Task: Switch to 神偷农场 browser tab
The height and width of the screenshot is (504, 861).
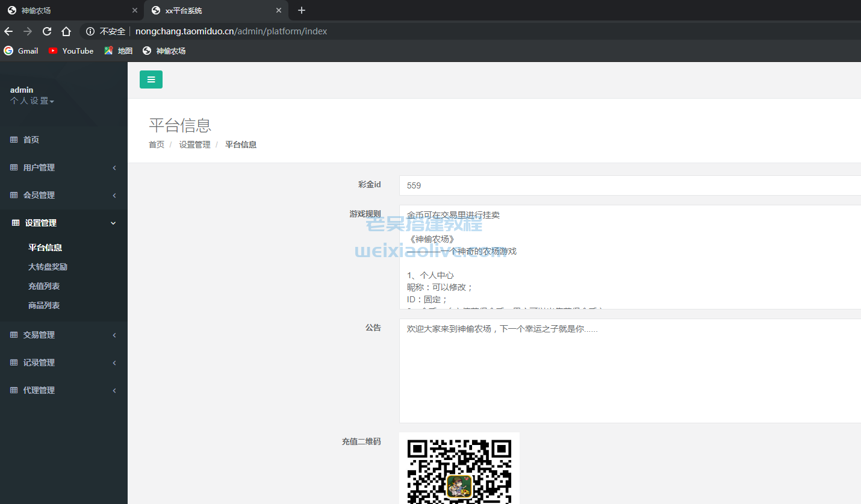Action: coord(72,10)
